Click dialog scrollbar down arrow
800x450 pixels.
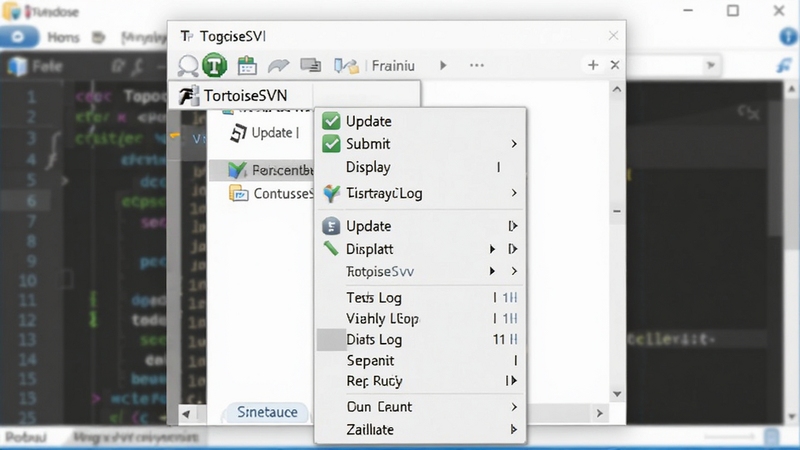coord(617,394)
